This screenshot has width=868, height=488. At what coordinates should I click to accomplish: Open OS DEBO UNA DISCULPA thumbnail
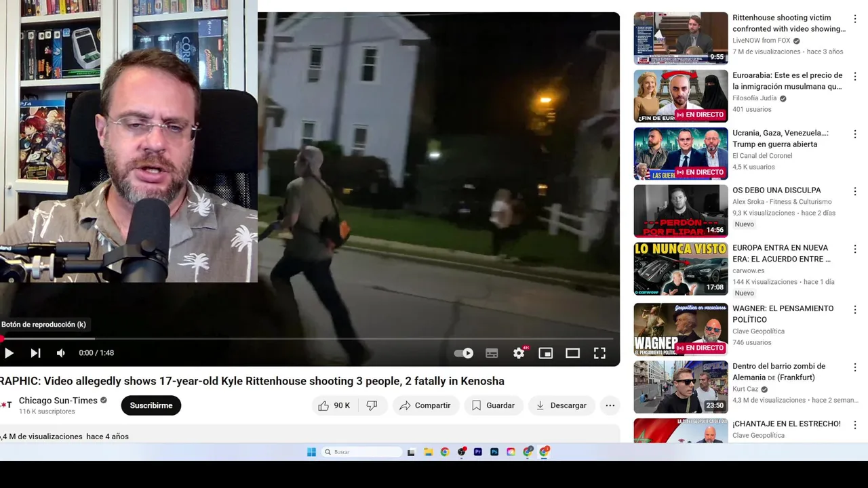681,211
